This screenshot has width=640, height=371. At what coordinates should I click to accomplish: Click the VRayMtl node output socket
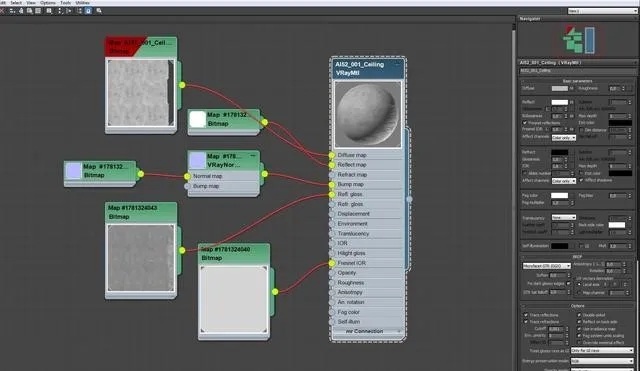pos(409,199)
